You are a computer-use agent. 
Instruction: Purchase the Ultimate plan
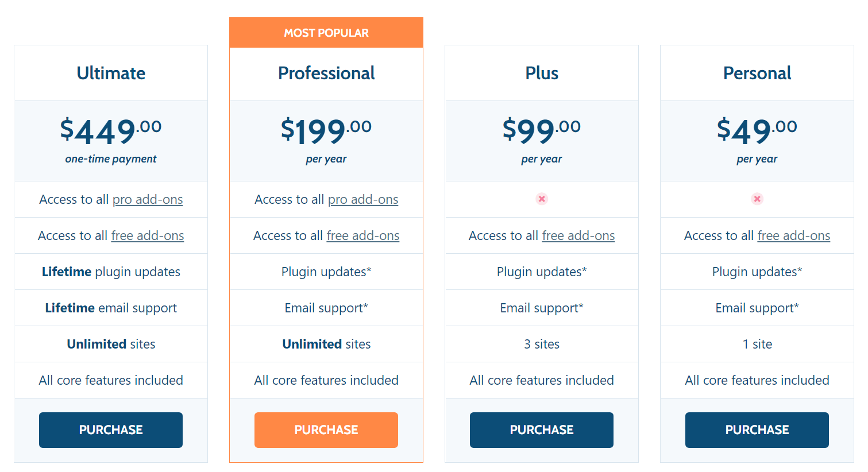(x=110, y=430)
